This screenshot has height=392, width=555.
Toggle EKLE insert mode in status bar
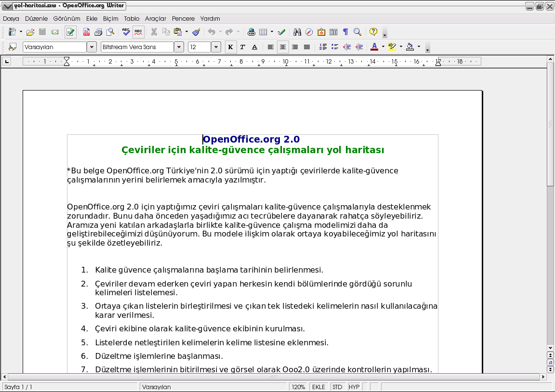point(318,387)
